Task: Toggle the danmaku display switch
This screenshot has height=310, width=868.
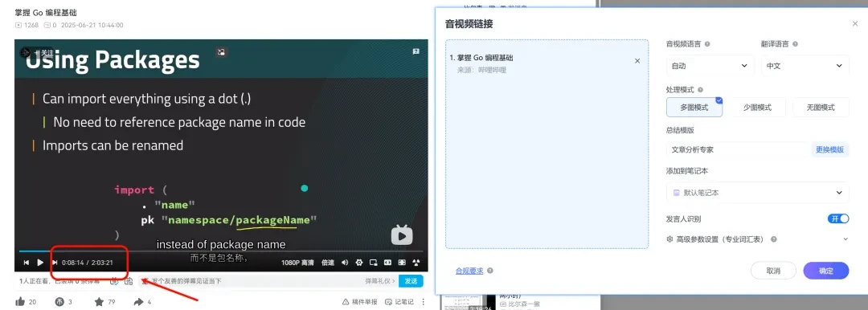Action: click(x=114, y=281)
